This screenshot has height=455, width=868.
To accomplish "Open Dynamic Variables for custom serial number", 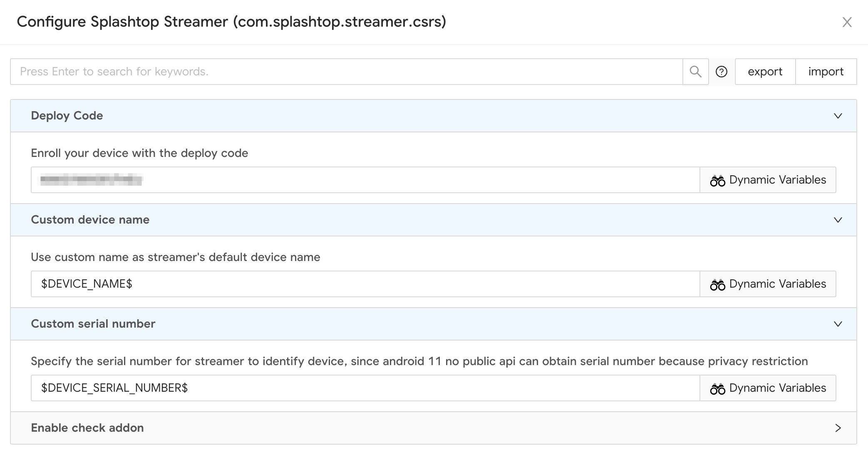I will [x=768, y=388].
